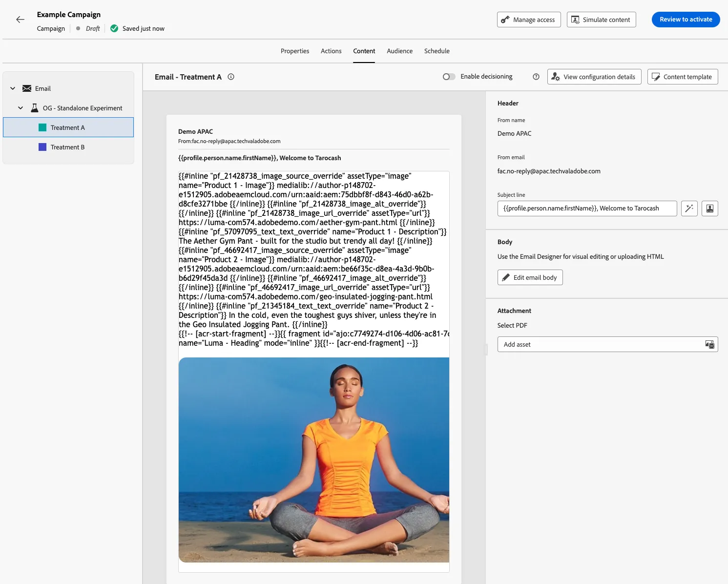Click the Content template button
This screenshot has width=728, height=584.
[x=683, y=77]
